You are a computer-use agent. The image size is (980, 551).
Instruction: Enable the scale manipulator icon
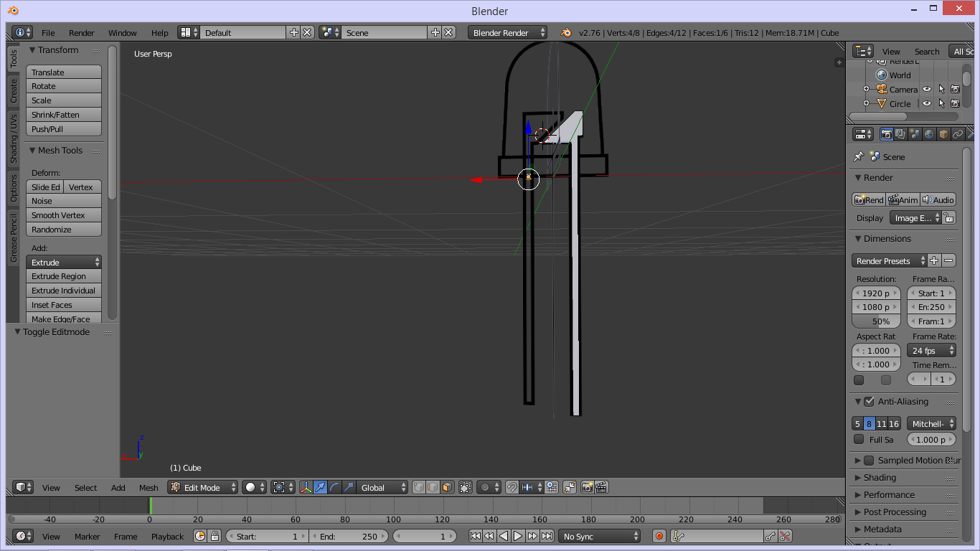(349, 487)
